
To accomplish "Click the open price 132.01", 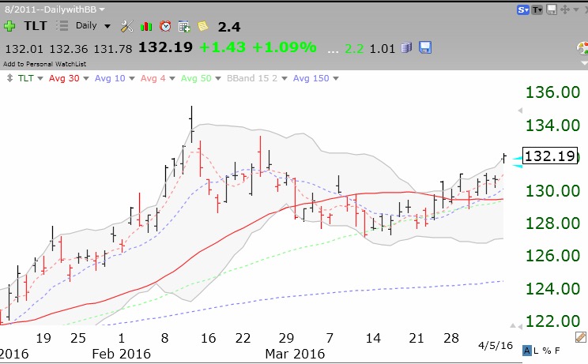I will [24, 49].
